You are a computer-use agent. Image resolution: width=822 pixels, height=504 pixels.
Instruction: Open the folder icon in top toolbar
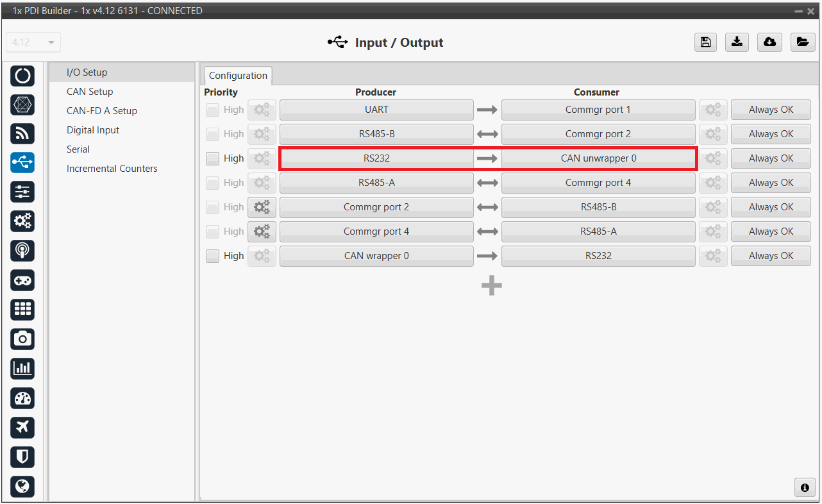pos(802,42)
